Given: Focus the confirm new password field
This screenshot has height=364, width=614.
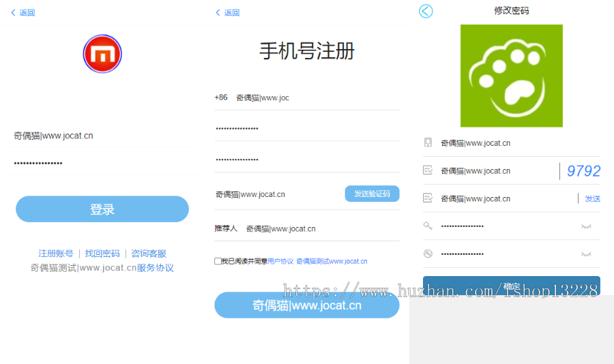Looking at the screenshot, I should click(x=509, y=254).
